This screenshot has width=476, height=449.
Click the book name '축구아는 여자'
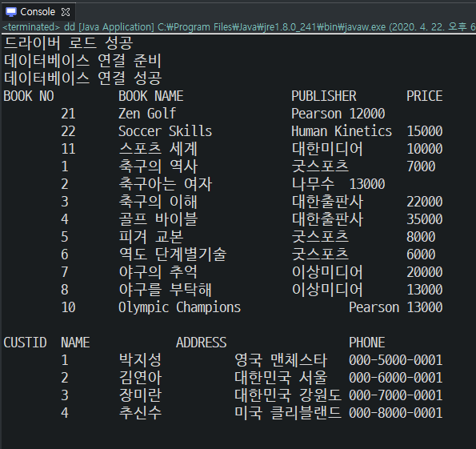166,184
